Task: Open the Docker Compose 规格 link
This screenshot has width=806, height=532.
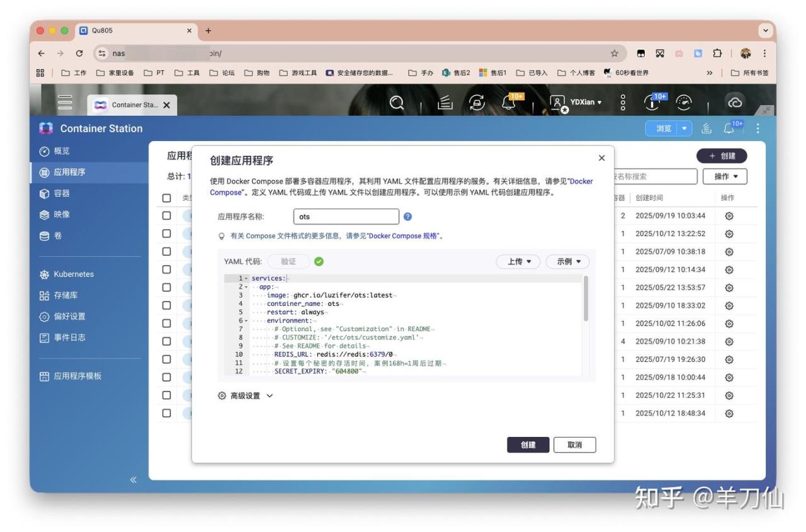Action: point(404,236)
